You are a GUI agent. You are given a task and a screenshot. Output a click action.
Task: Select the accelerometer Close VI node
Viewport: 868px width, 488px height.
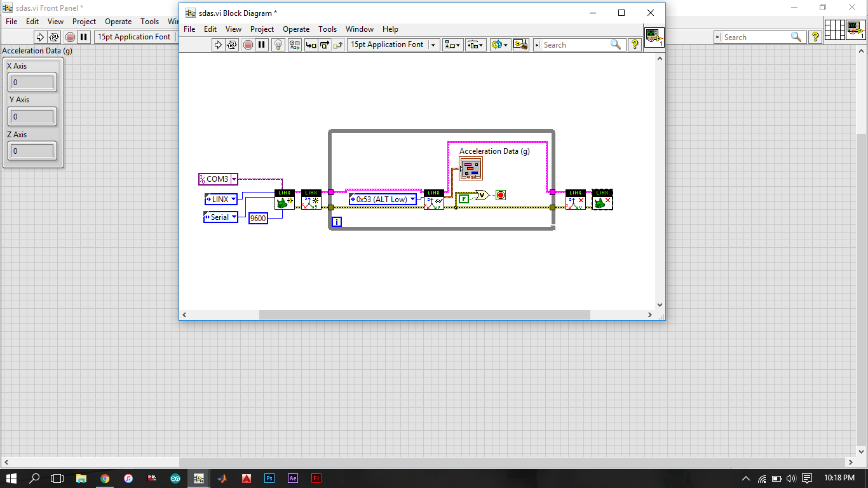pyautogui.click(x=576, y=200)
